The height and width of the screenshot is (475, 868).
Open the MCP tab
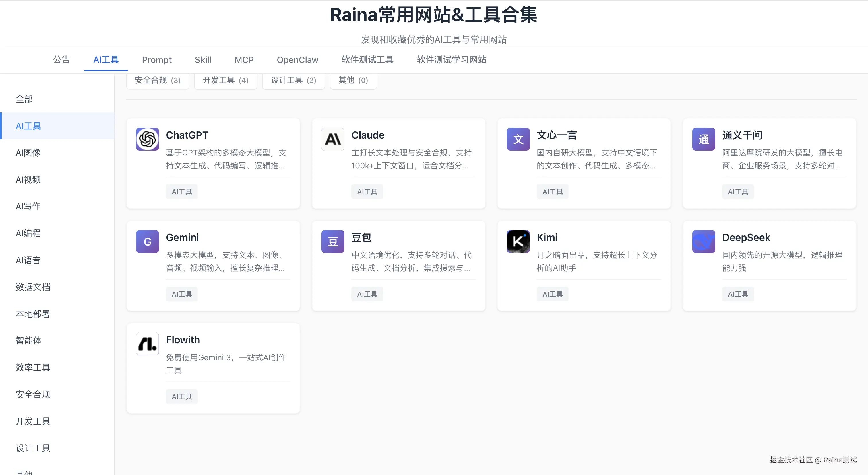click(x=244, y=60)
